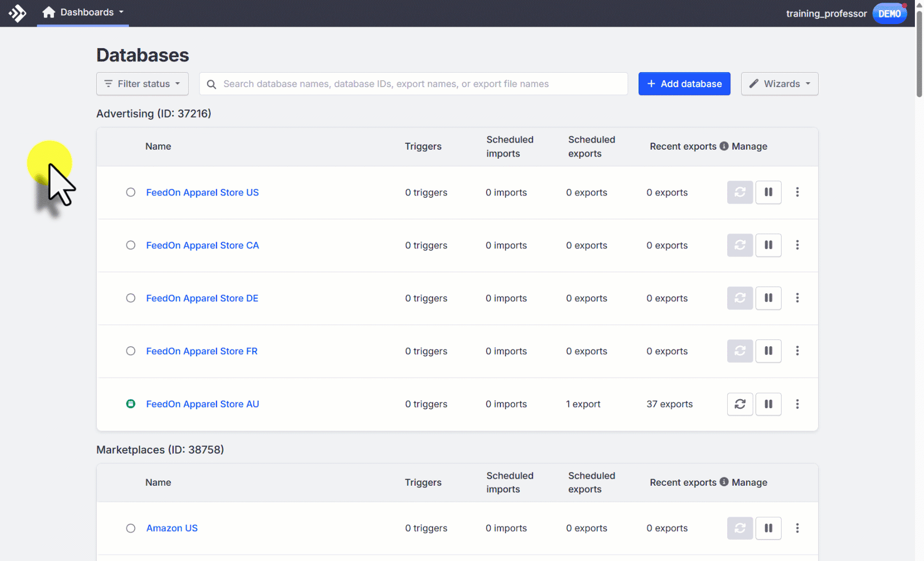Screen dimensions: 924x561
Task: Open more options for FeedOn Apparel Store FR
Action: [x=797, y=351]
